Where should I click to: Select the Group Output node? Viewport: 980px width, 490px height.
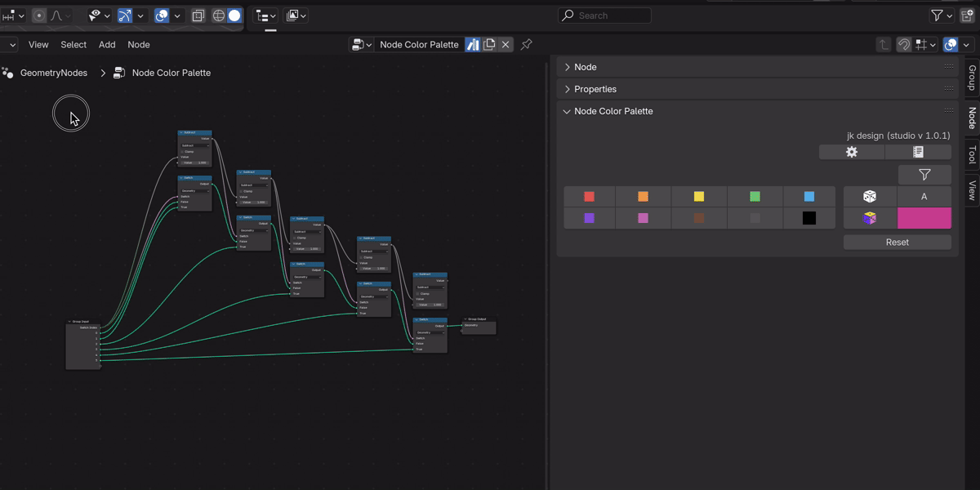click(x=479, y=326)
